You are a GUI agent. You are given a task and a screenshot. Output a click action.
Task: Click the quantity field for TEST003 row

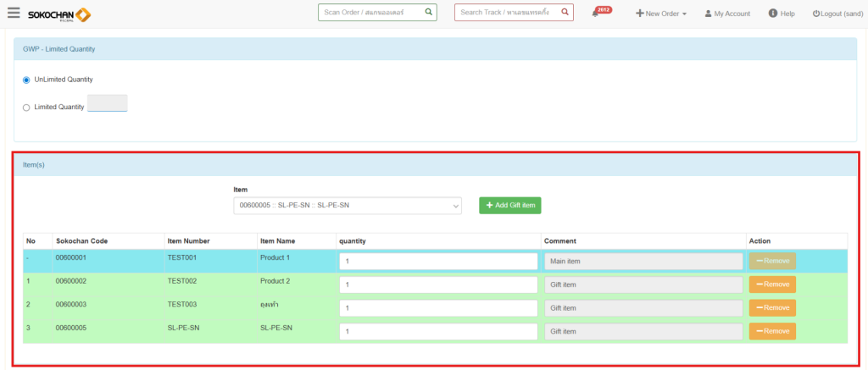point(438,308)
